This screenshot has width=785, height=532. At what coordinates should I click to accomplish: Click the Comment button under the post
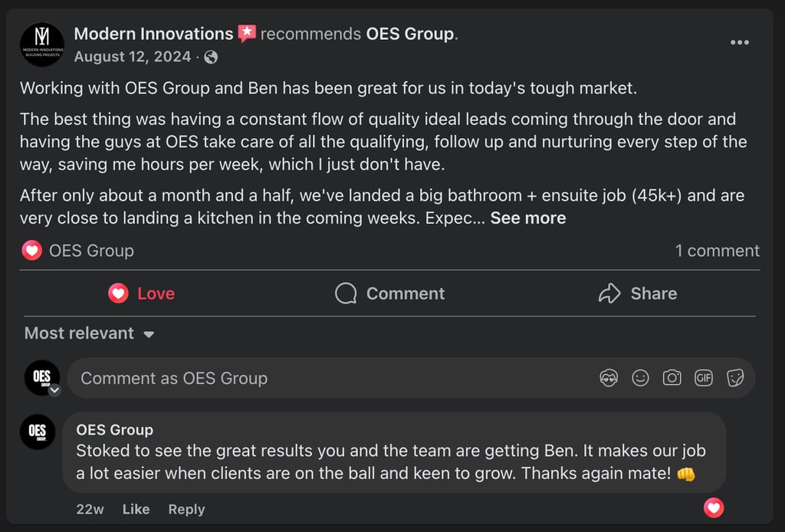point(389,294)
